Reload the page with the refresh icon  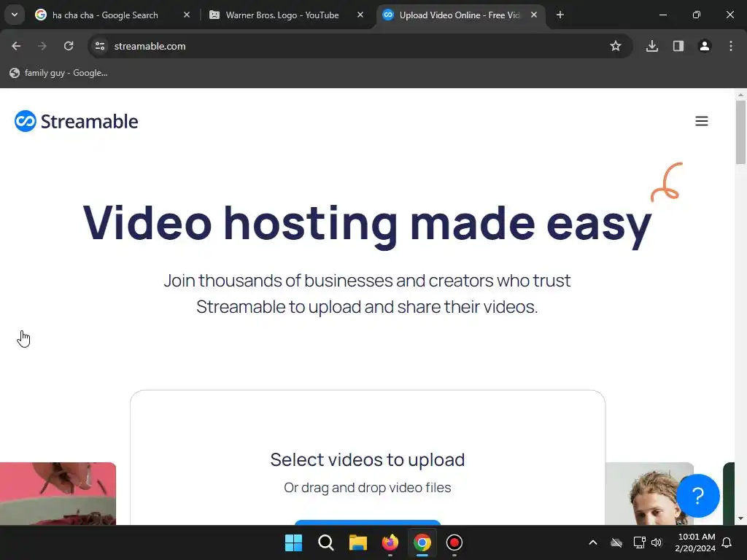[69, 46]
